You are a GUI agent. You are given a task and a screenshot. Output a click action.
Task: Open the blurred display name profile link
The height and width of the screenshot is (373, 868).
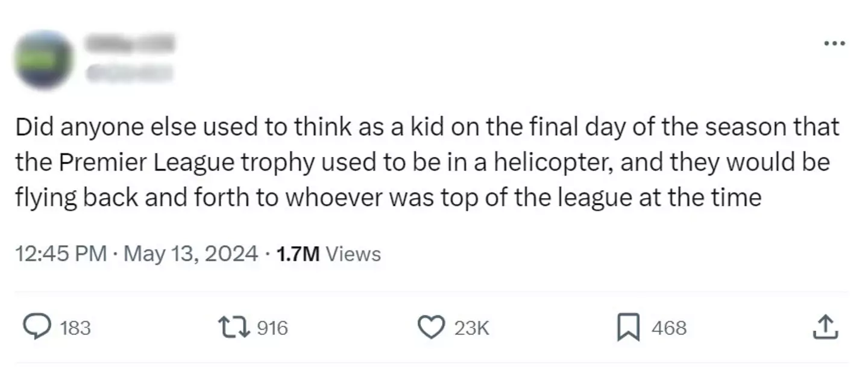point(130,43)
